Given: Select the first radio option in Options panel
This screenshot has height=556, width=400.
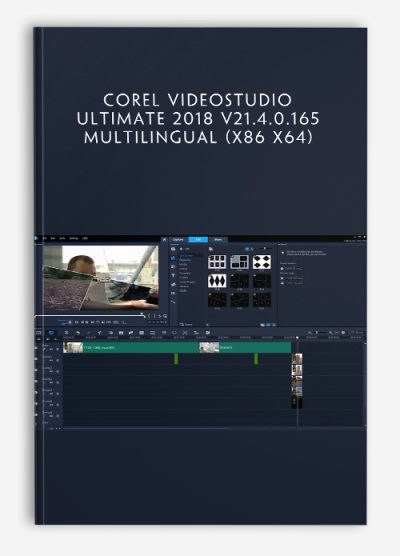Looking at the screenshot, I should pyautogui.click(x=282, y=268).
